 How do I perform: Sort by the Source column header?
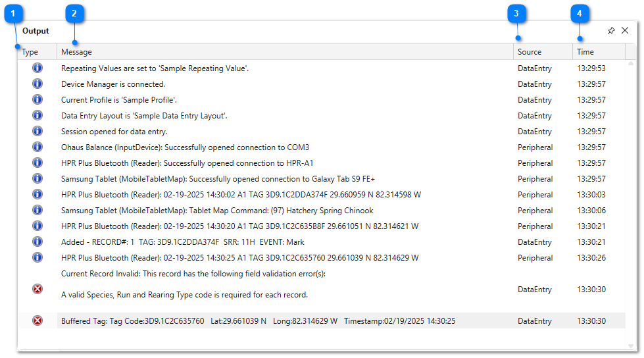[543, 52]
